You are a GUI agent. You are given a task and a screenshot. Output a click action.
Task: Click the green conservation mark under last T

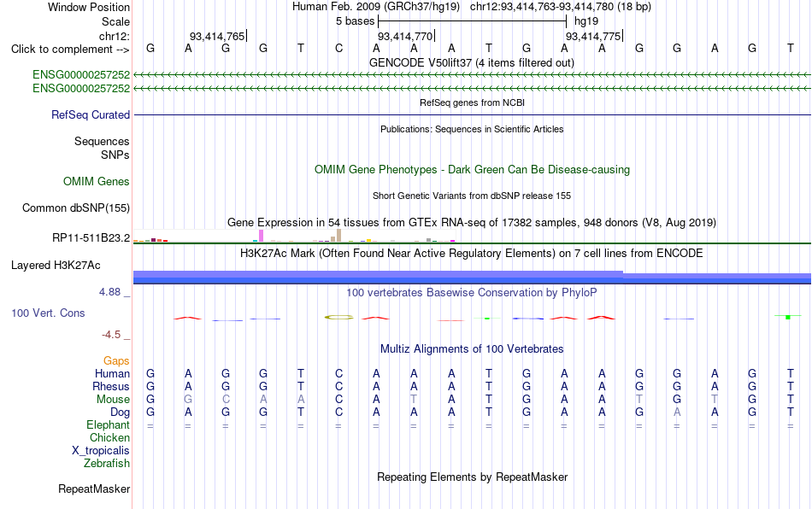coord(788,317)
